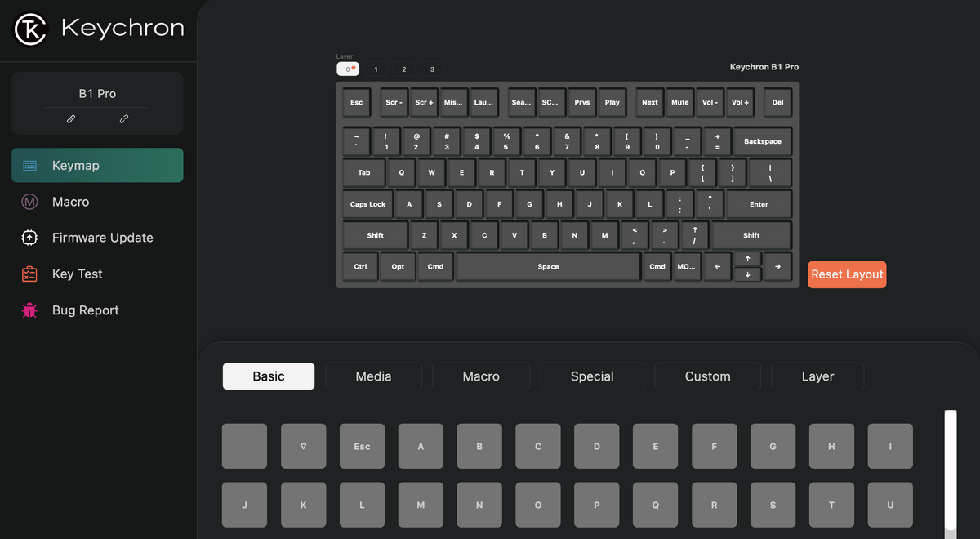Click the Mute key on the keyboard layout

(679, 102)
